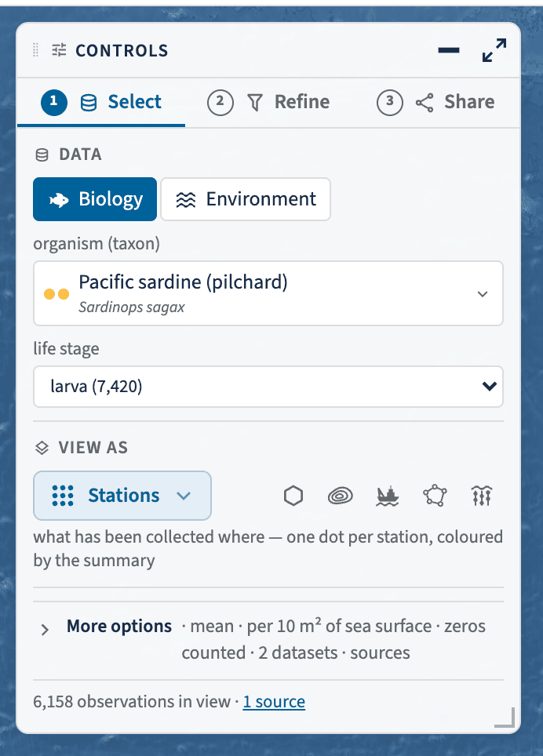
Task: Click the yellow dots taxon colour swatch
Action: pos(56,293)
